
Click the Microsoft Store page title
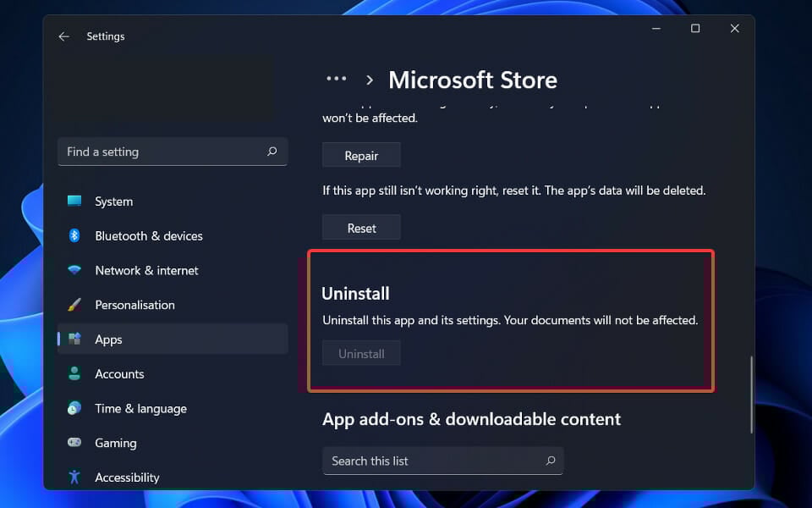[473, 80]
